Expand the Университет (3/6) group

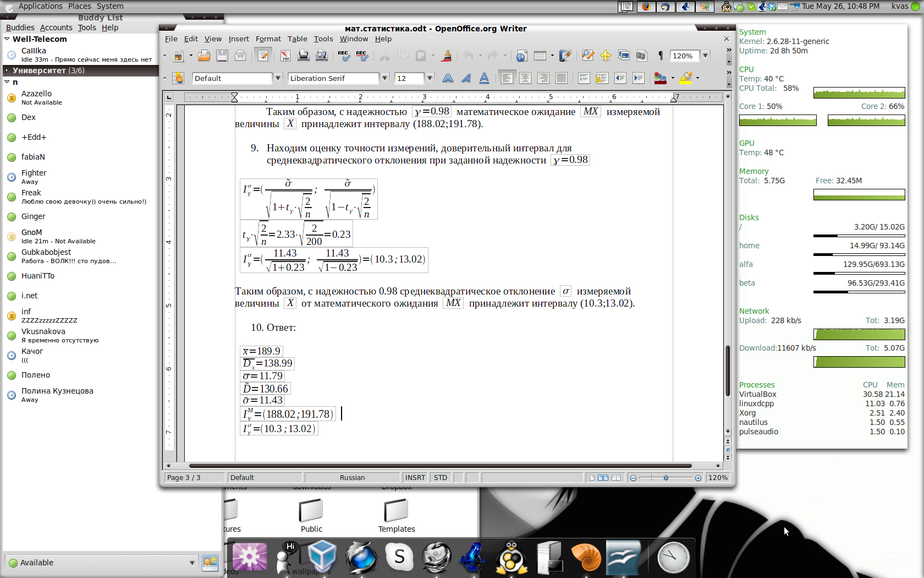(x=7, y=70)
